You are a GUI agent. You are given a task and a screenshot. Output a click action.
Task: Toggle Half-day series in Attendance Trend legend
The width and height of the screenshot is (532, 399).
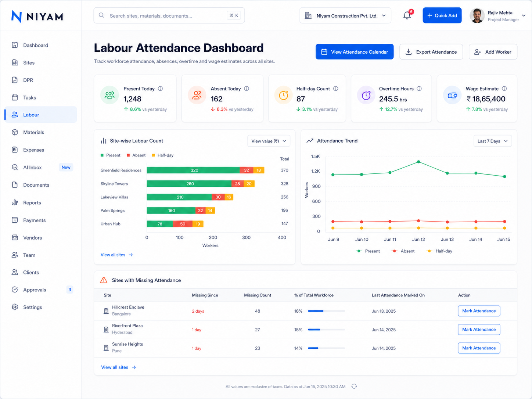[439, 251]
